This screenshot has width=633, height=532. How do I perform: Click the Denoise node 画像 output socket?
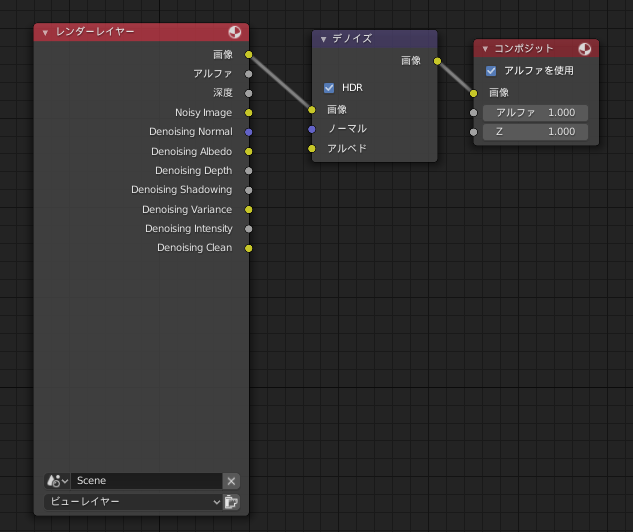click(x=437, y=61)
